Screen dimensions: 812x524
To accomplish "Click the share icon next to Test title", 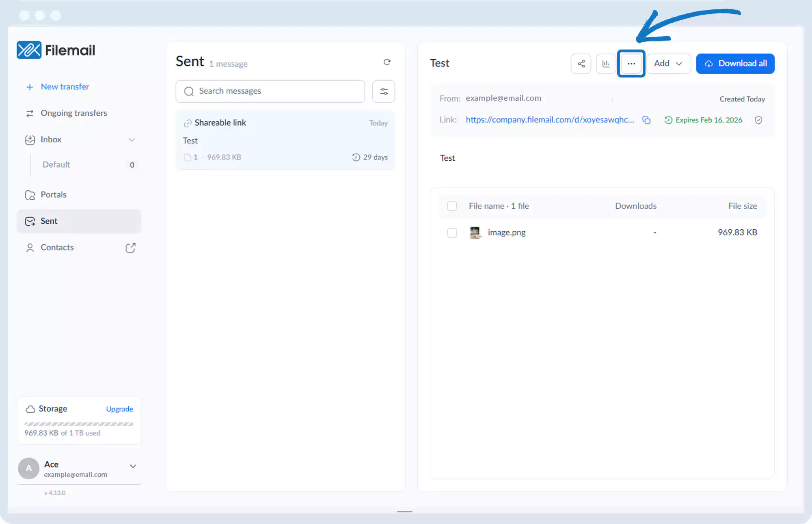I will pyautogui.click(x=581, y=64).
